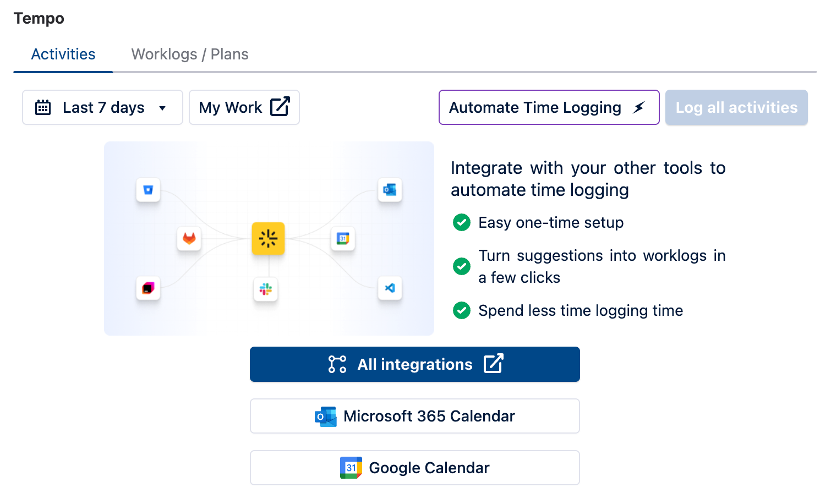Click the check beside Spend less time logging time
This screenshot has height=504, width=831.
[x=462, y=310]
